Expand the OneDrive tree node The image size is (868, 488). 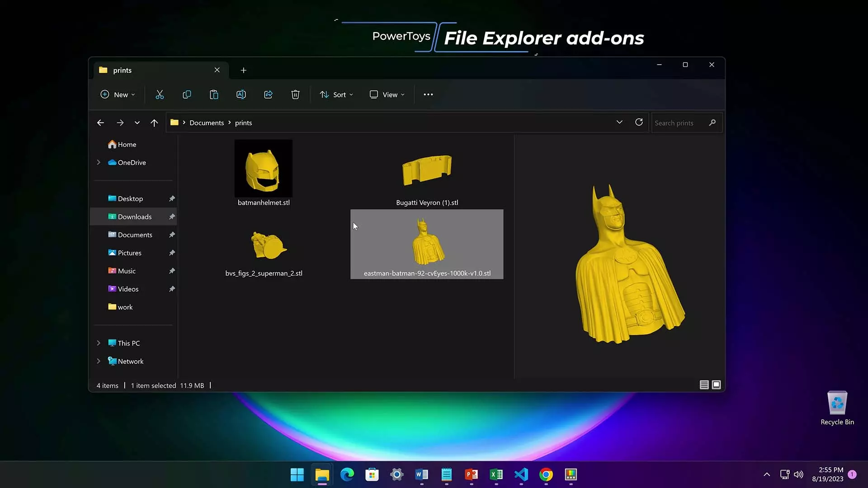click(99, 162)
